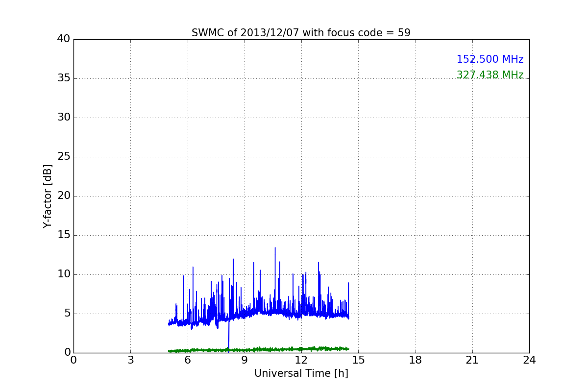The image size is (588, 392).
Task: Click the x-axis tick label '0'
Action: 73,360
